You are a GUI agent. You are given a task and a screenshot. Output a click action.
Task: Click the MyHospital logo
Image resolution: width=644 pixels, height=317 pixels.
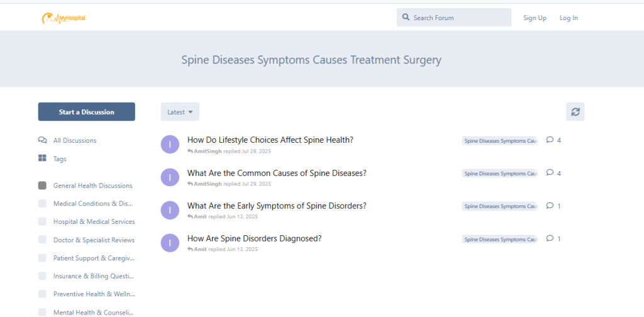[64, 19]
